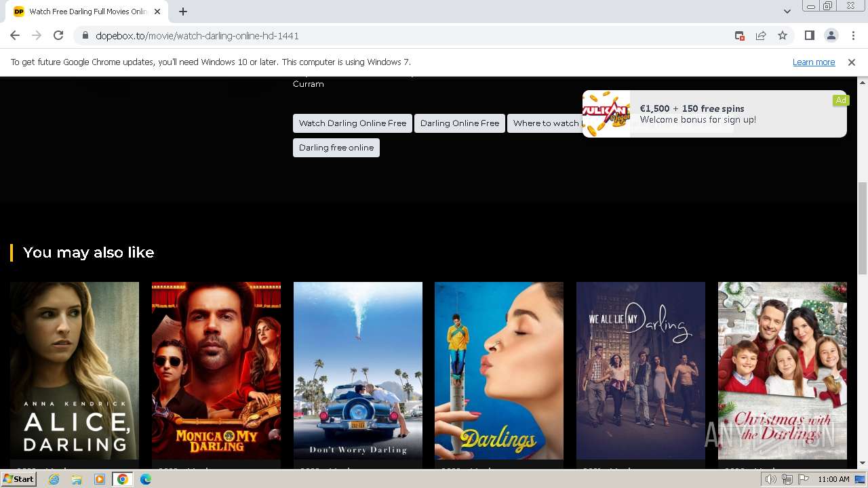
Task: Click the green Ad label badge
Action: tap(841, 100)
